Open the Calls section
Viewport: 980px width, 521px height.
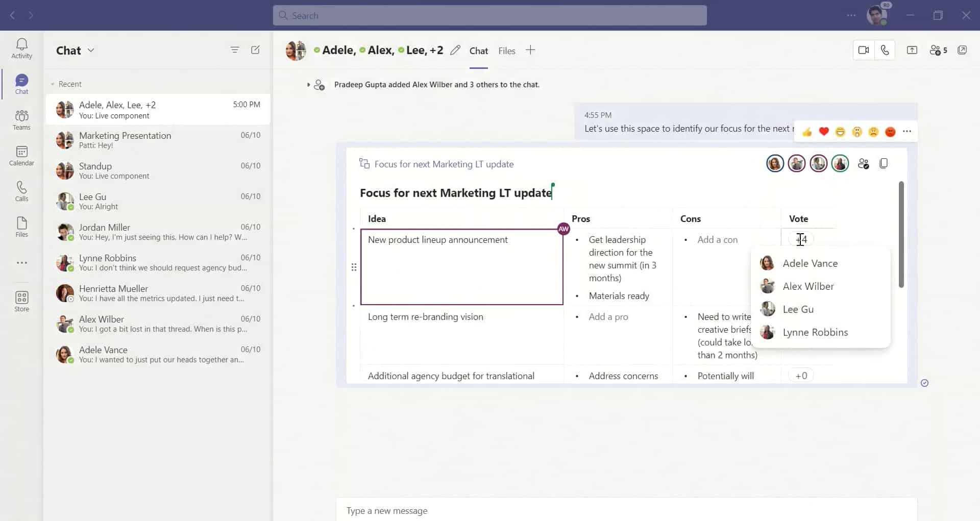[21, 191]
